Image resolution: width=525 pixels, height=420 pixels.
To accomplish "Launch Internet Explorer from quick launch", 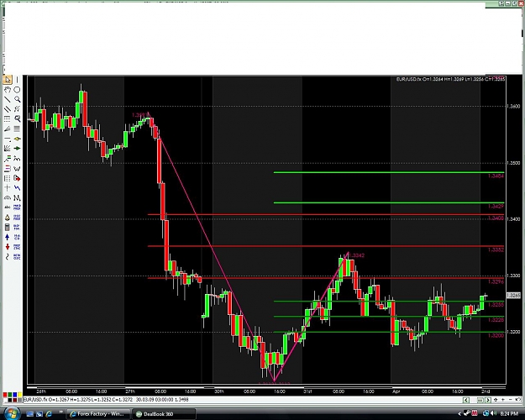I will click(x=49, y=414).
